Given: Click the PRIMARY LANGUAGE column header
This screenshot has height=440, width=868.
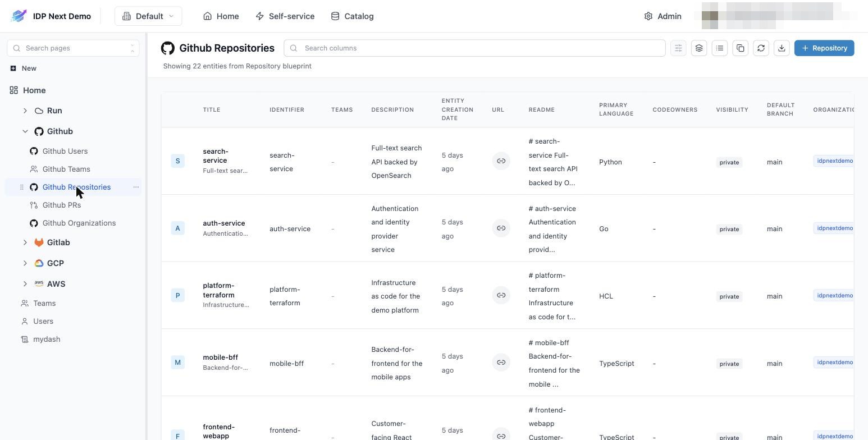Looking at the screenshot, I should tap(616, 109).
